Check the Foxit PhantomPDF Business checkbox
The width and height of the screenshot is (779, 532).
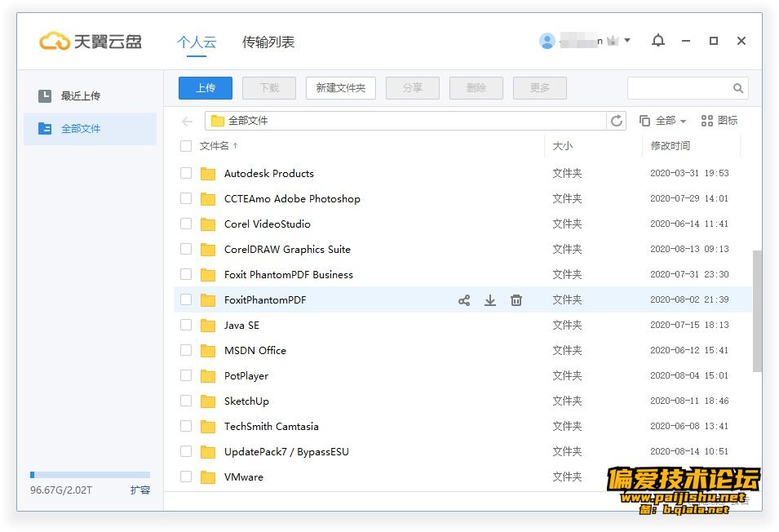[x=186, y=274]
